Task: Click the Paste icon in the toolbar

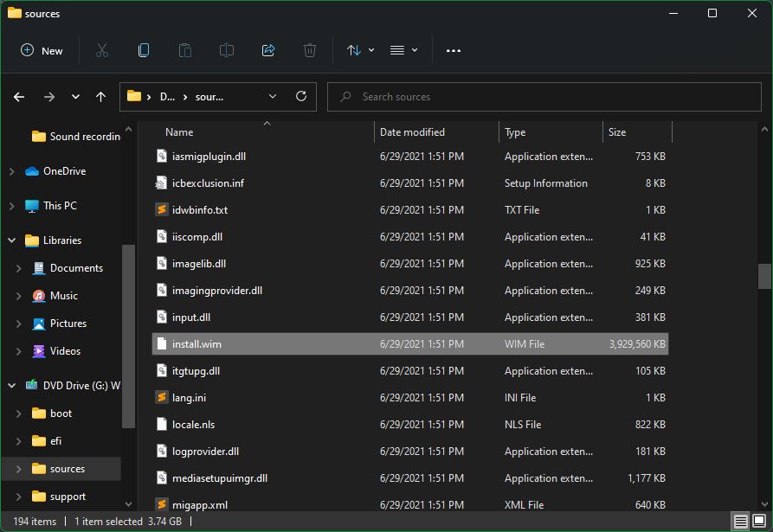Action: click(185, 51)
